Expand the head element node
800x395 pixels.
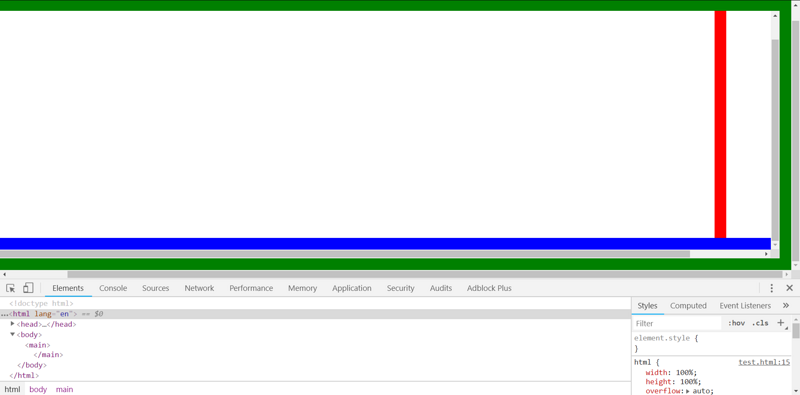(x=13, y=324)
